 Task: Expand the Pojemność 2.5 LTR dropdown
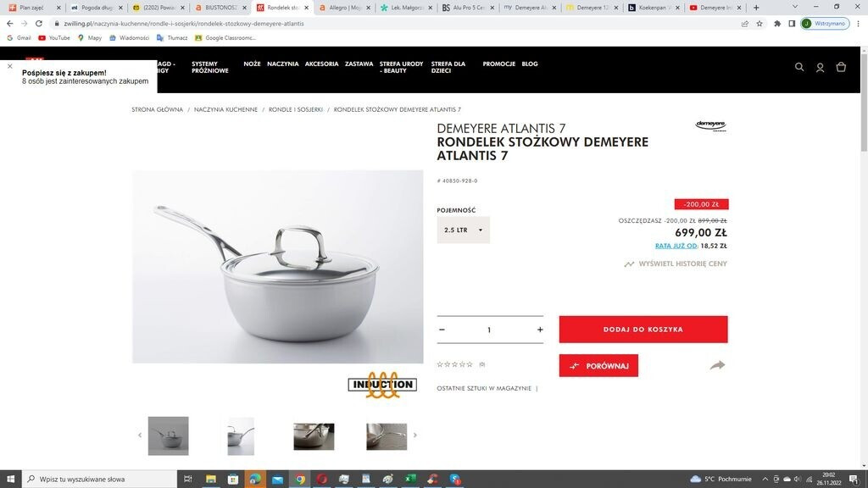point(464,230)
